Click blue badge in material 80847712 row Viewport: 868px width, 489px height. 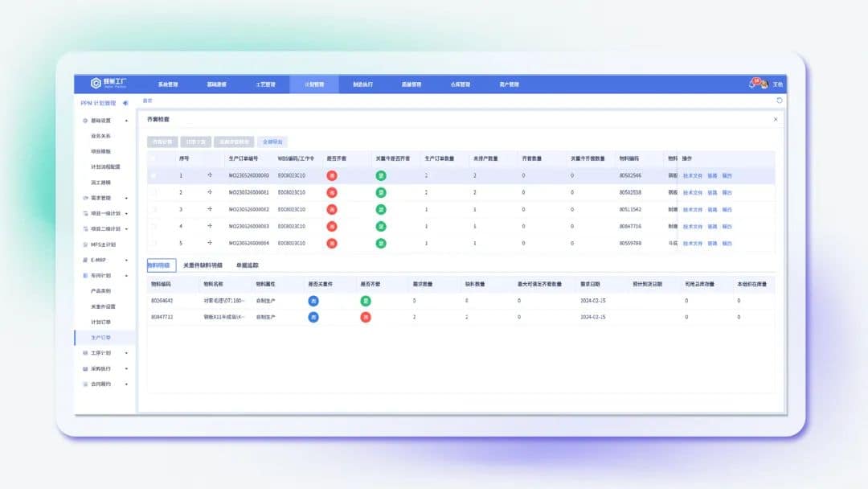click(x=313, y=318)
